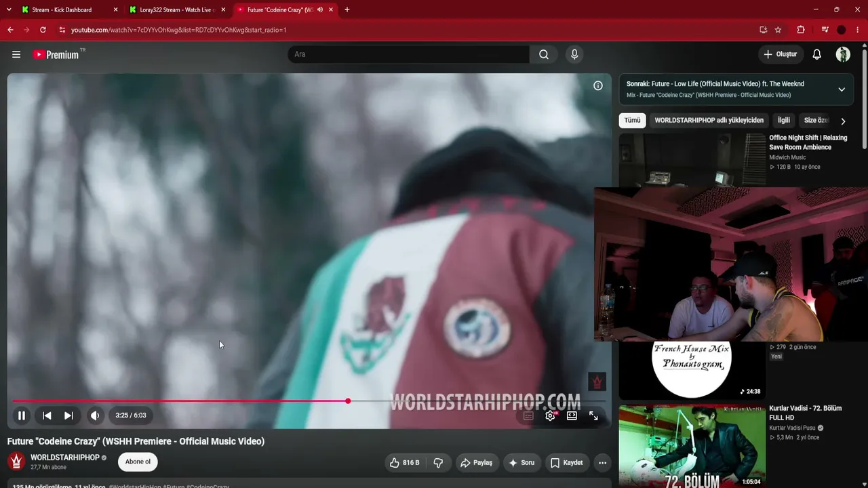Open the Chrome three-dot menu

857,30
